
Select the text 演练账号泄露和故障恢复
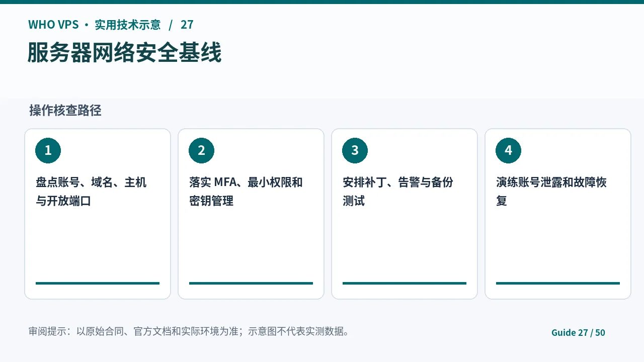pos(551,192)
